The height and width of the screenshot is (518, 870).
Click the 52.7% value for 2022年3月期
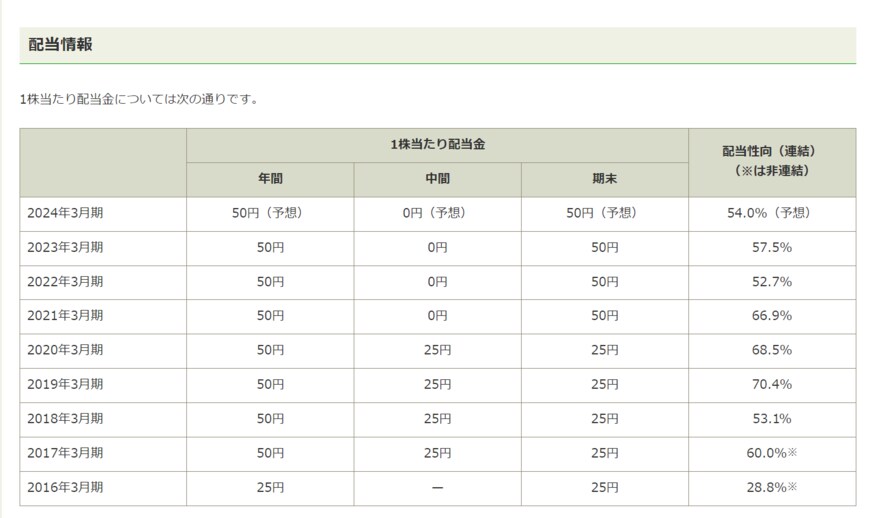[771, 282]
